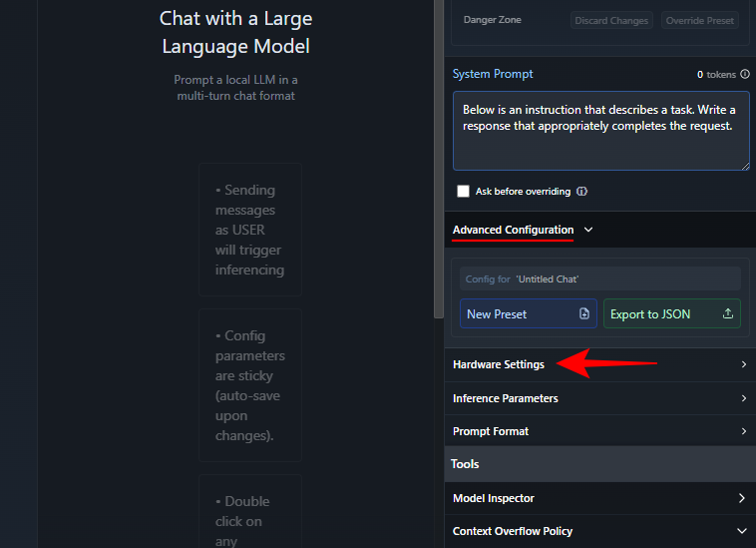
Task: Click the 'Chat with a Large Language Model' title
Action: coord(235,32)
